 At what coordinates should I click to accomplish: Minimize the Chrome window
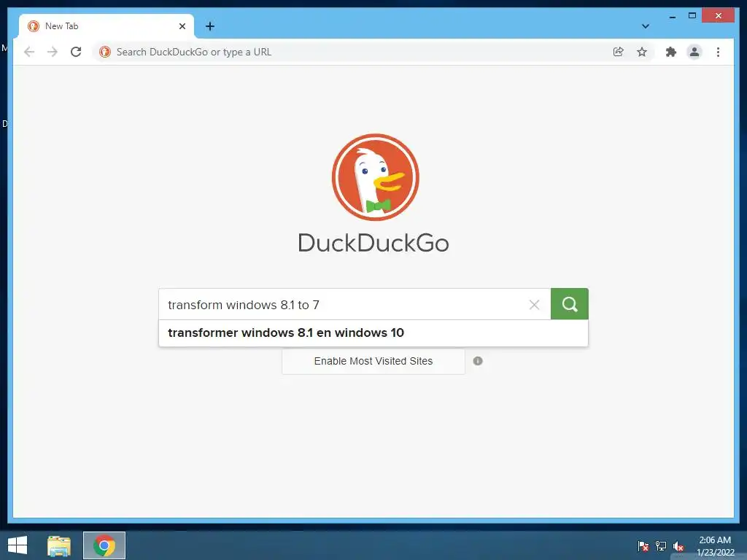click(x=672, y=16)
